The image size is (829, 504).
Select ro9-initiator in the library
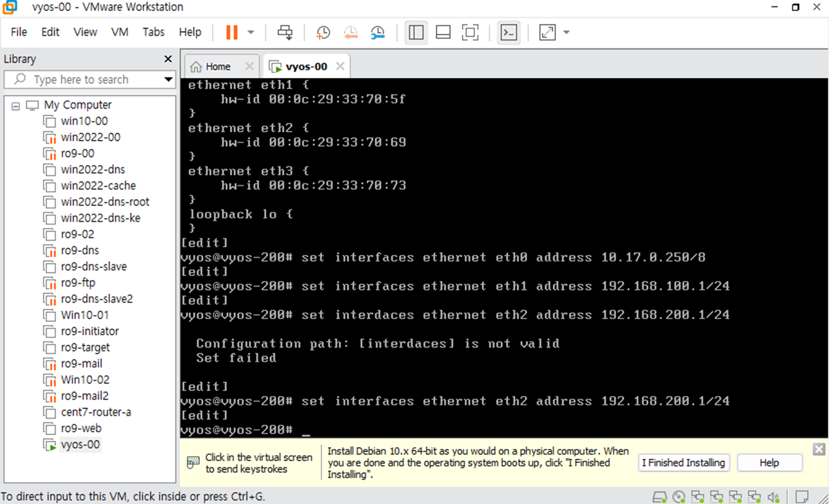coord(90,331)
